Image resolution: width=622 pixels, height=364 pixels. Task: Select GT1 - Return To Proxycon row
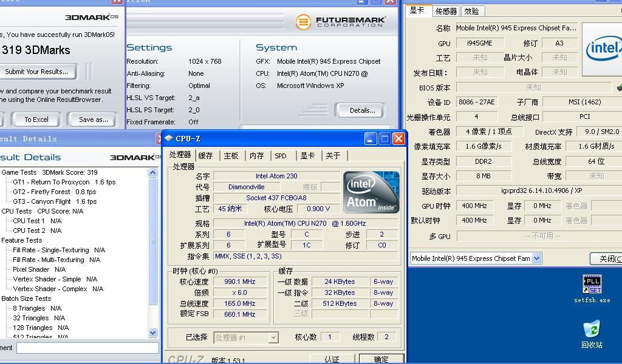click(64, 182)
